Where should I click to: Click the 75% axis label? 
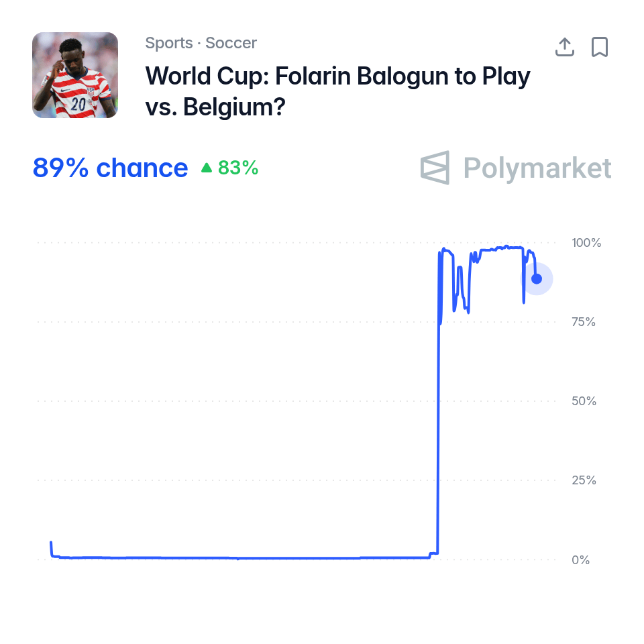(x=583, y=321)
